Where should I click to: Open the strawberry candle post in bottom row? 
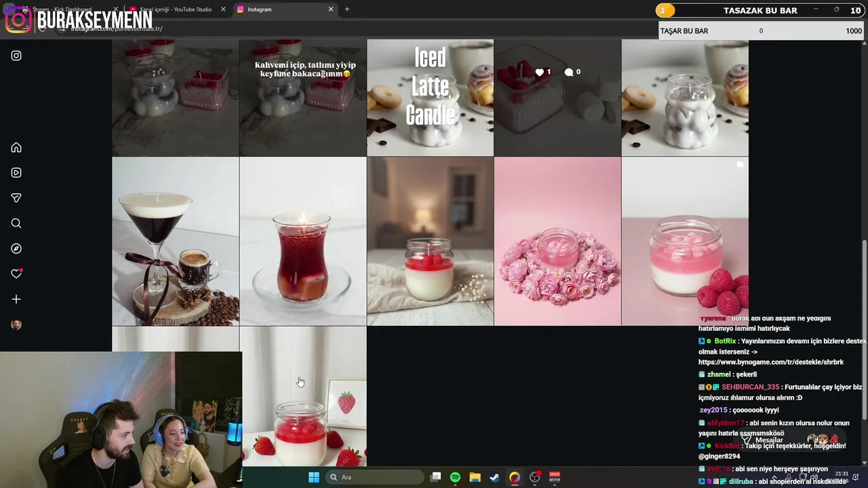click(x=302, y=396)
